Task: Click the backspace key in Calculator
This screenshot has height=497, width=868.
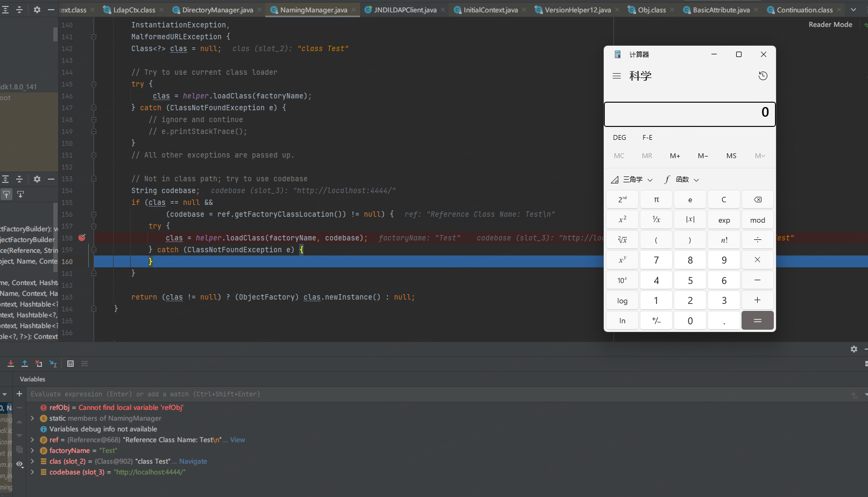Action: tap(758, 200)
